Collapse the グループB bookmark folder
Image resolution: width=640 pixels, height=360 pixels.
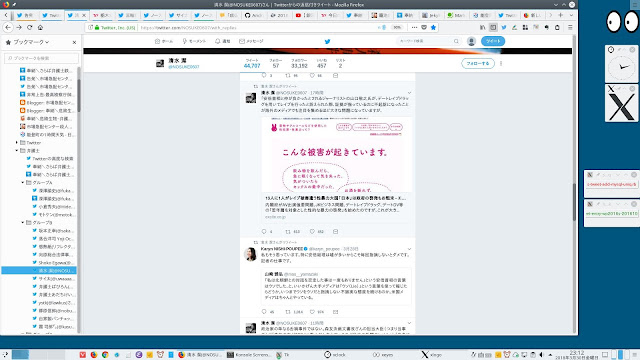tap(22, 222)
